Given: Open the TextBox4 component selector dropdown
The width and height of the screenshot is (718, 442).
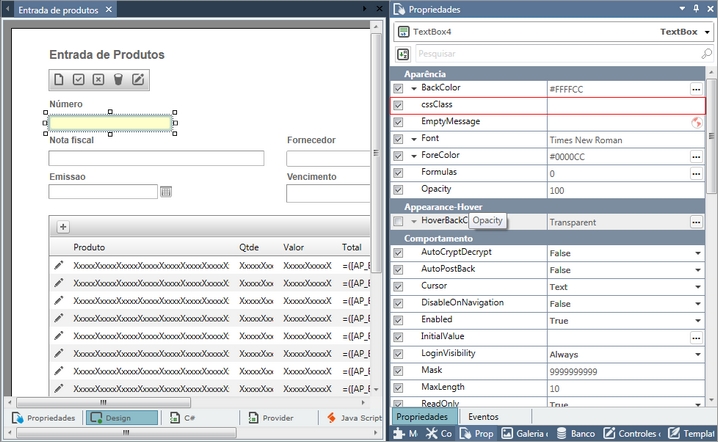Looking at the screenshot, I should click(x=707, y=32).
